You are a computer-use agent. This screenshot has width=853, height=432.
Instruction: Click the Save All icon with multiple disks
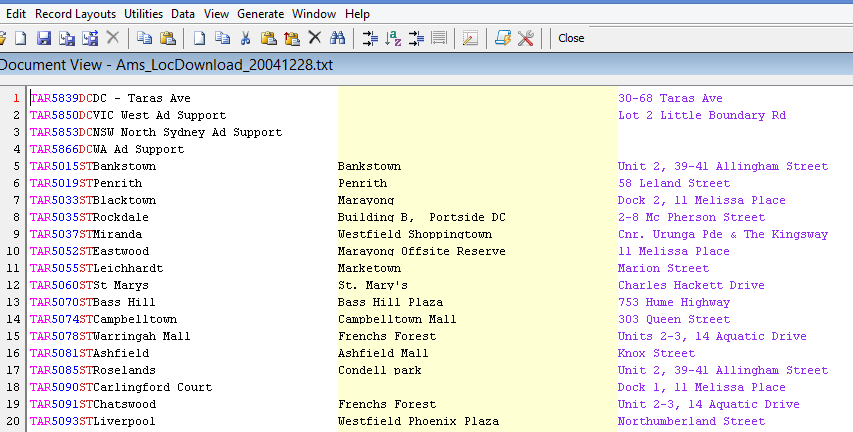pyautogui.click(x=67, y=38)
